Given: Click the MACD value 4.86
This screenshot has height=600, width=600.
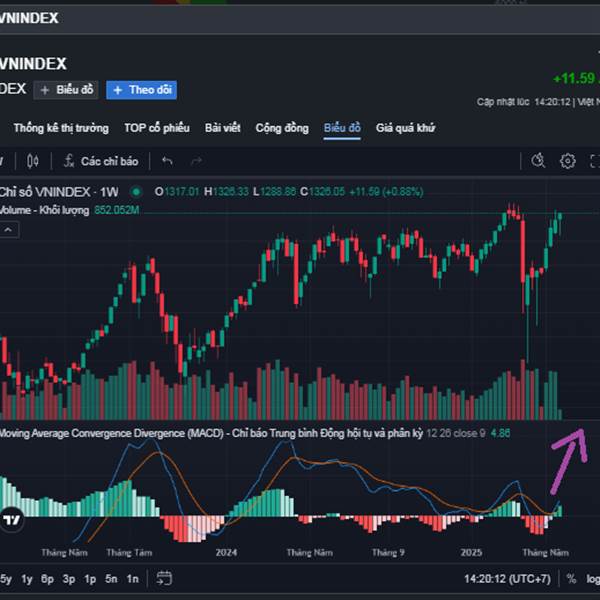Looking at the screenshot, I should (x=501, y=433).
